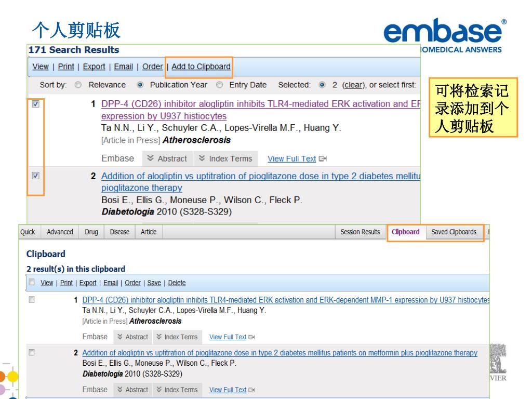Open Session Results tab
The height and width of the screenshot is (399, 532).
pyautogui.click(x=361, y=232)
